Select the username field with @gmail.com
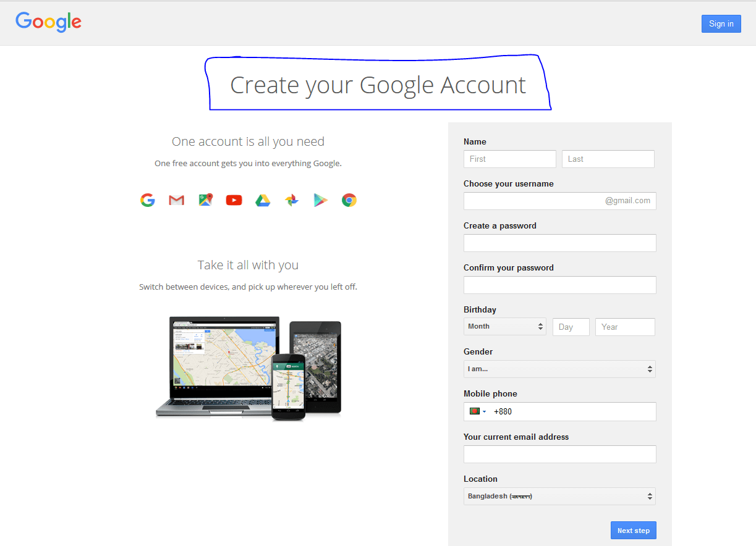Viewport: 756px width, 546px height. coord(559,201)
